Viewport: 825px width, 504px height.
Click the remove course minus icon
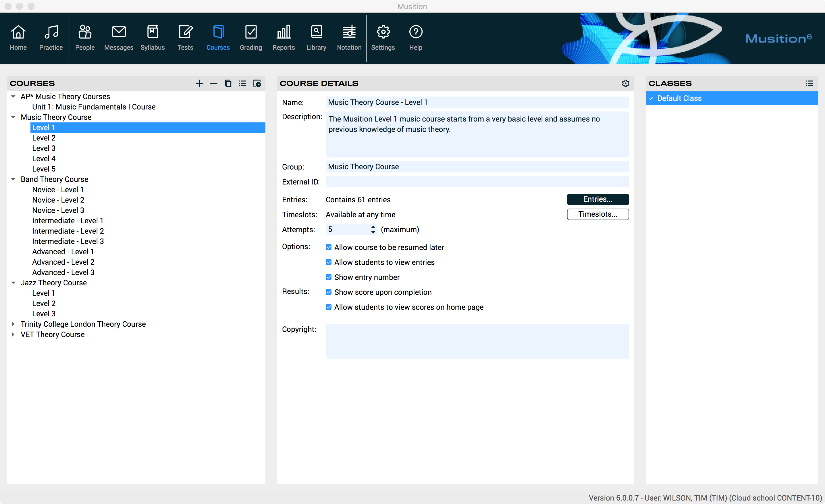(214, 83)
